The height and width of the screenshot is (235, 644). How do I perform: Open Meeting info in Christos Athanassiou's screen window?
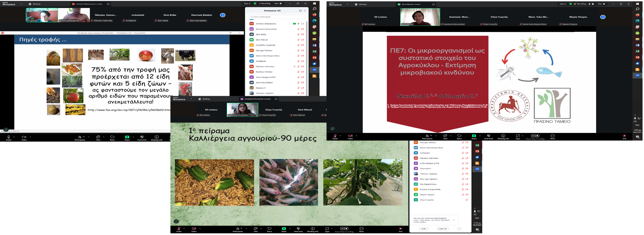point(157,138)
